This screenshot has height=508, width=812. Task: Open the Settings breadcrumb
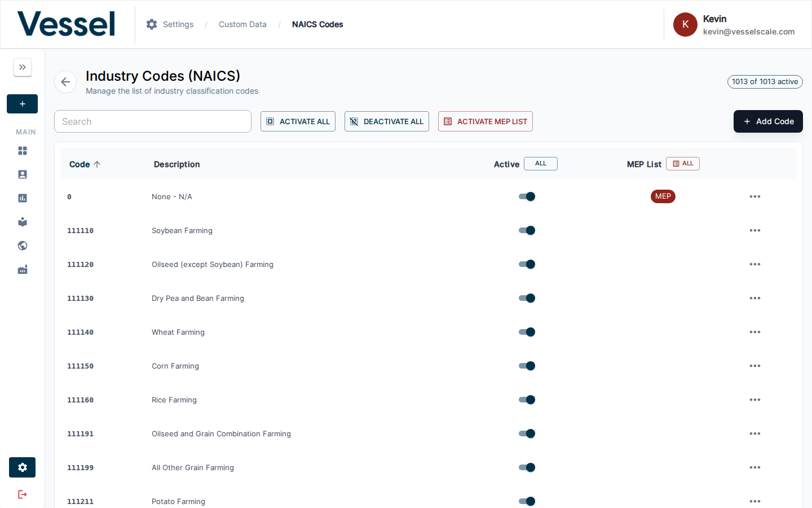[x=178, y=24]
